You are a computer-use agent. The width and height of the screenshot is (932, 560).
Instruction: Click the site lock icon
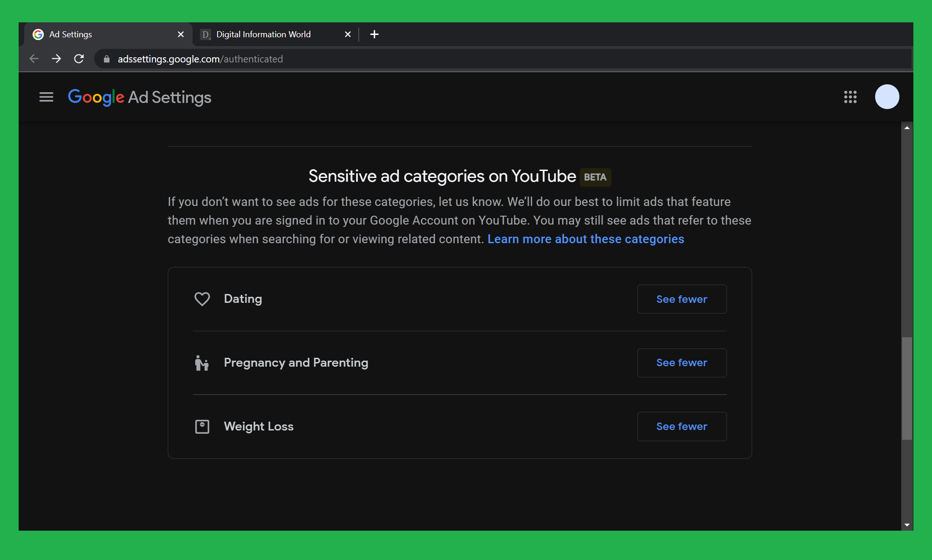pos(107,59)
